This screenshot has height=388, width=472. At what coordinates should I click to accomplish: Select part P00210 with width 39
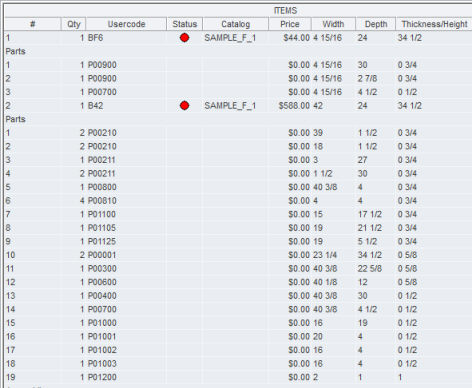click(238, 133)
